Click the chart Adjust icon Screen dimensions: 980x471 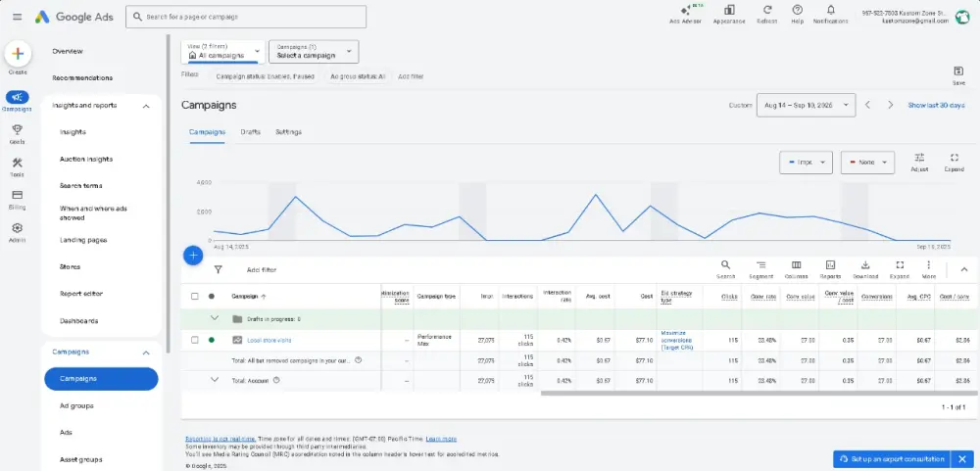(x=919, y=158)
